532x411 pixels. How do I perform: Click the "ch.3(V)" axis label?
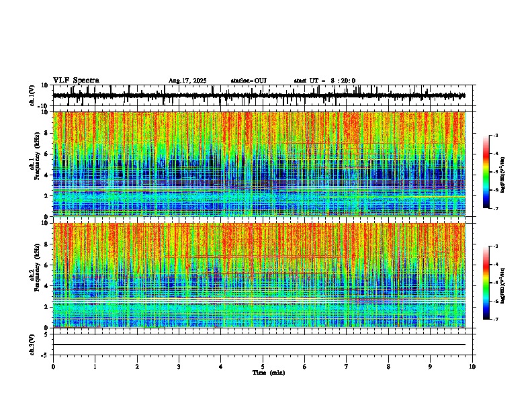pos(32,345)
